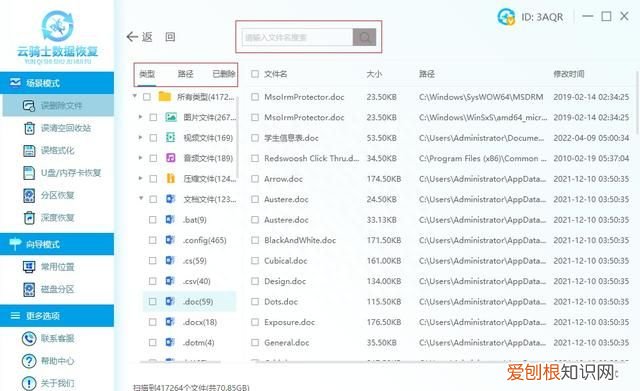
Task: Expand the 视频文件 tree node
Action: pos(140,138)
